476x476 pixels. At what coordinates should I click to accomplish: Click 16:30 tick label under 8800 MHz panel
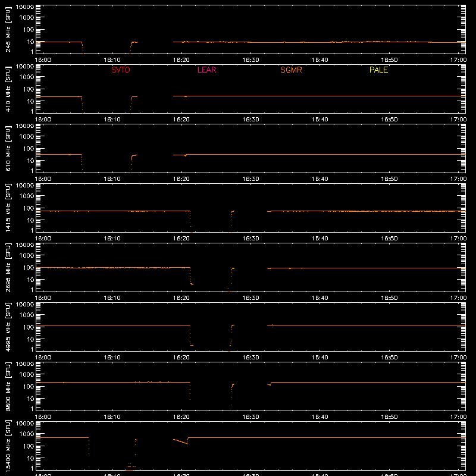point(250,417)
